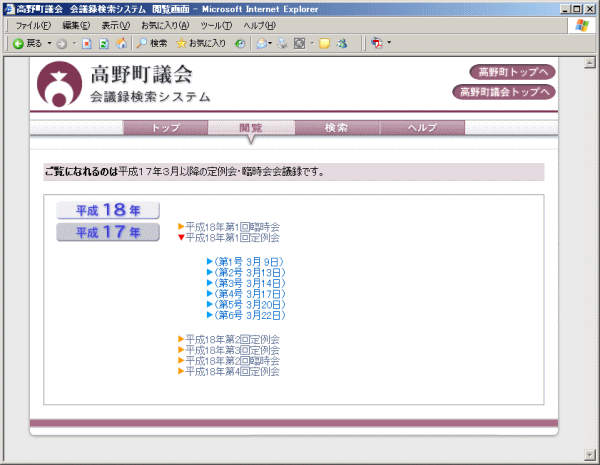The height and width of the screenshot is (465, 600).
Task: Open the お気に入り(A) menu
Action: (165, 26)
